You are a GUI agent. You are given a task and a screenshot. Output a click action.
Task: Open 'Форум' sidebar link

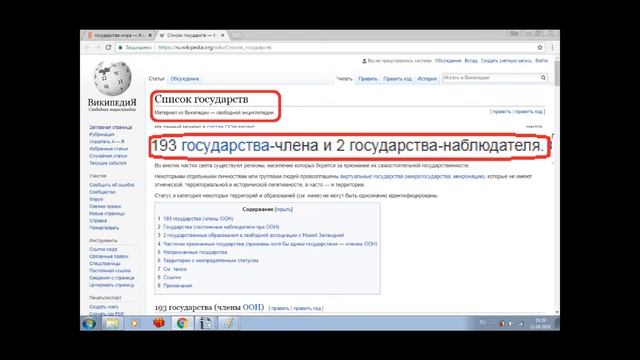(x=96, y=199)
